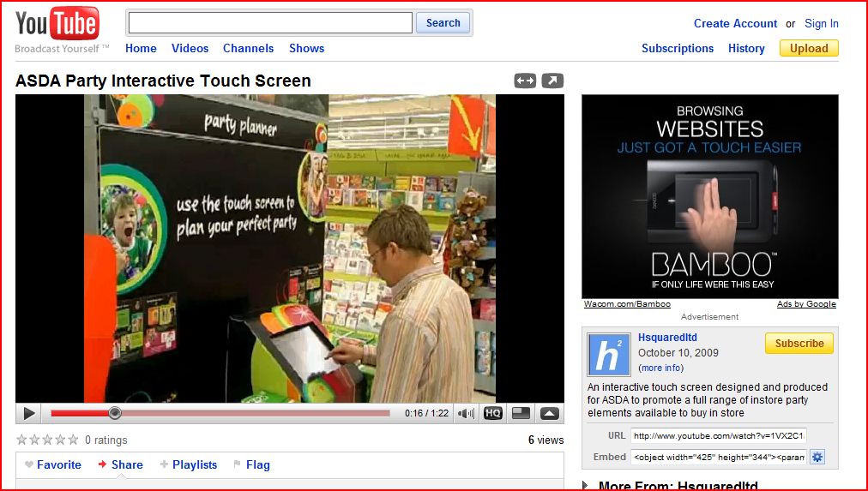The height and width of the screenshot is (491, 868).
Task: Rate the video five stars
Action: (73, 440)
